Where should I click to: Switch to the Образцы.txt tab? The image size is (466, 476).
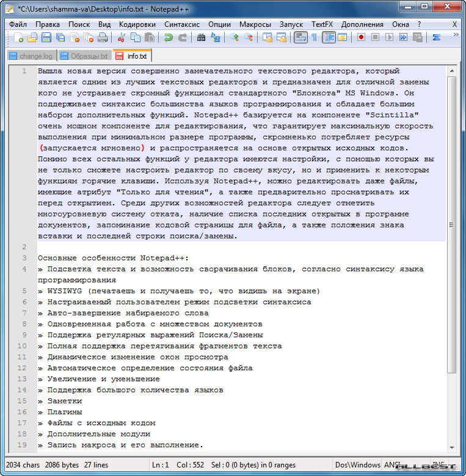[x=84, y=56]
